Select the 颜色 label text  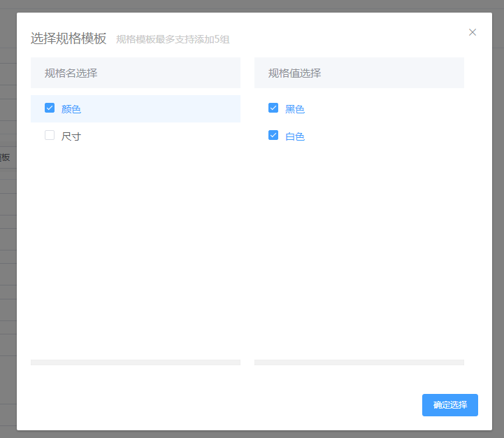coord(71,109)
